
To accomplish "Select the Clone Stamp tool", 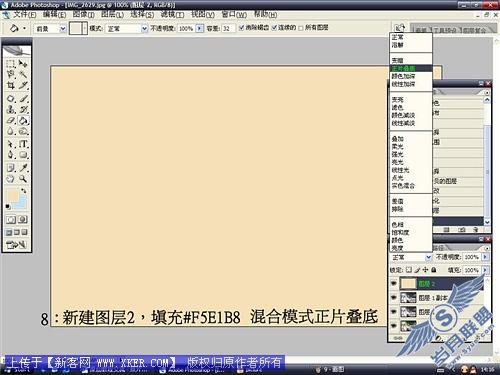I will (x=11, y=109).
